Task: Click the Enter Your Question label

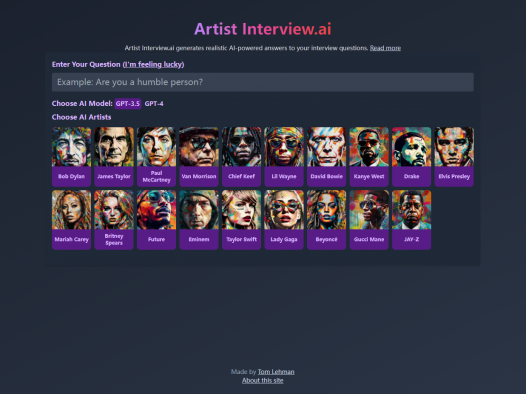Action: 86,64
